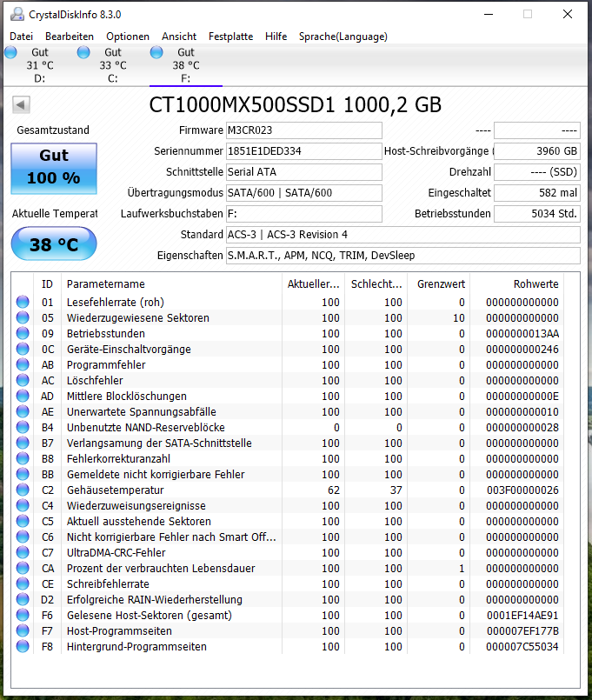Click status orb of Gemeldete nicht korrigierbare Fehler
This screenshot has height=700, width=592.
23,474
